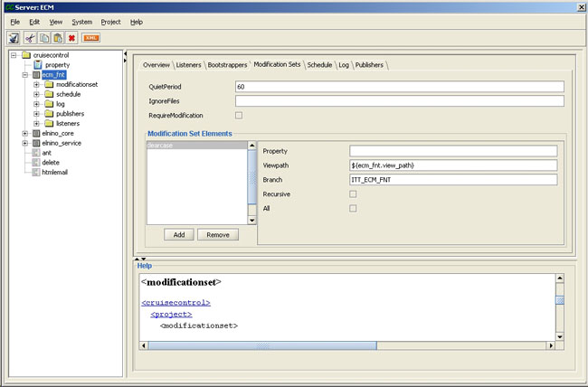The height and width of the screenshot is (387, 588).
Task: Click the QuietPeriod input field
Action: pyautogui.click(x=400, y=87)
